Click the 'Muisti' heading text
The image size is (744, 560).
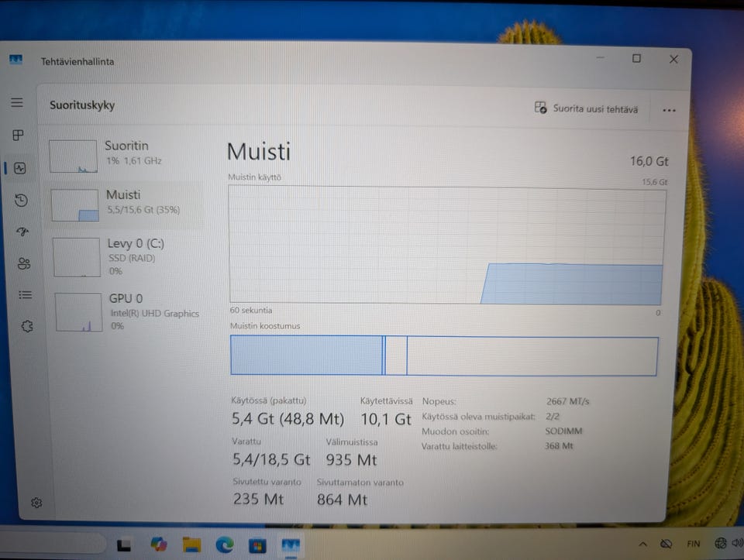259,152
